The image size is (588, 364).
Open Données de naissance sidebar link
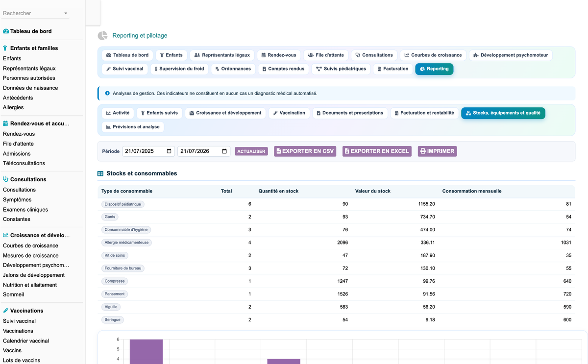pyautogui.click(x=30, y=88)
